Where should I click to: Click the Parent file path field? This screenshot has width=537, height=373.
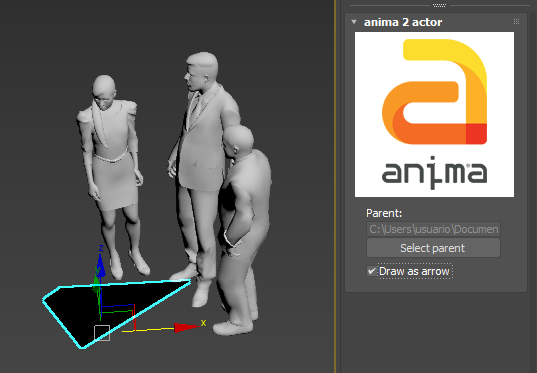tap(433, 229)
